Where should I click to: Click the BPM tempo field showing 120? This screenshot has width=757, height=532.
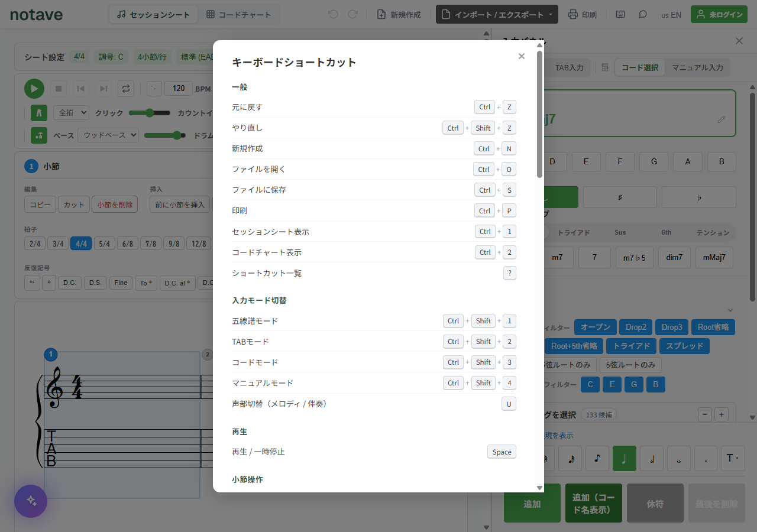tap(179, 89)
